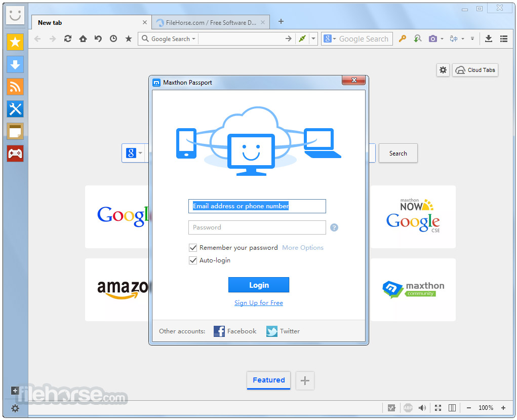
Task: Zoom in with the plus button
Action: click(503, 408)
